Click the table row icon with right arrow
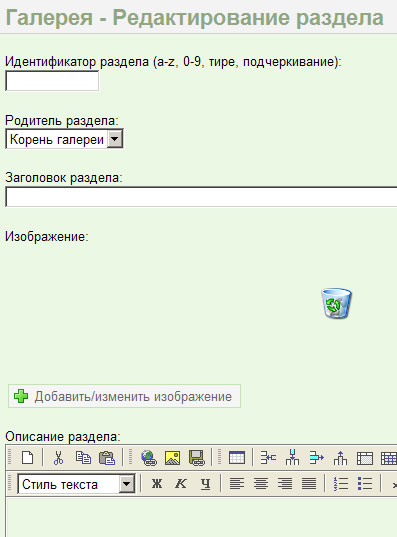This screenshot has width=397, height=537. pos(316,458)
